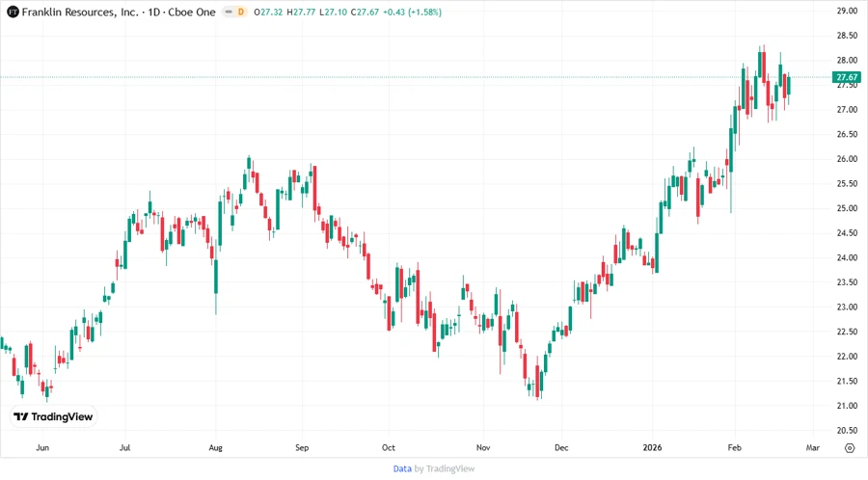Click the 21.50 price axis label

847,381
